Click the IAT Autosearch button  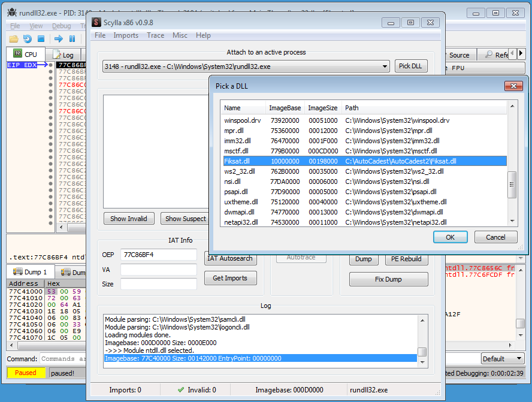coord(230,258)
